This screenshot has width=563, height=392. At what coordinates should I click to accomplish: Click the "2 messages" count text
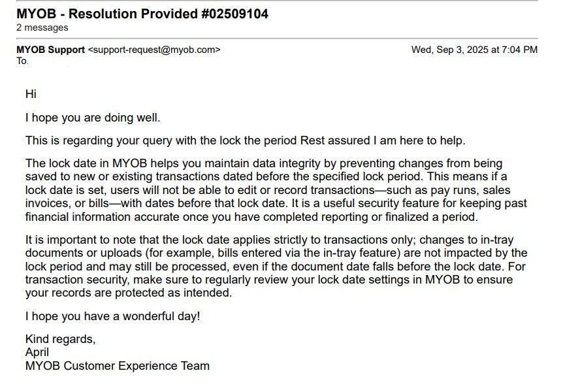(42, 27)
